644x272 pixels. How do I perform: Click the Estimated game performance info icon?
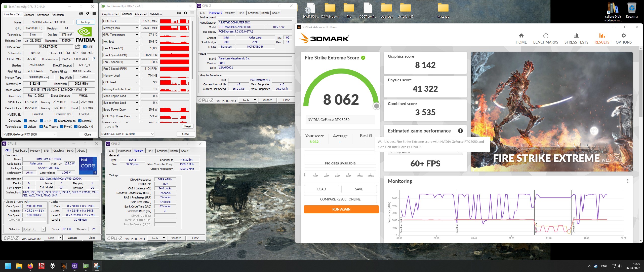point(460,131)
